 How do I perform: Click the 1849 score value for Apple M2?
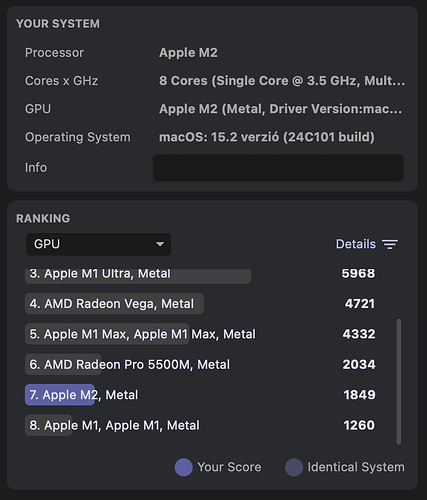click(x=359, y=395)
